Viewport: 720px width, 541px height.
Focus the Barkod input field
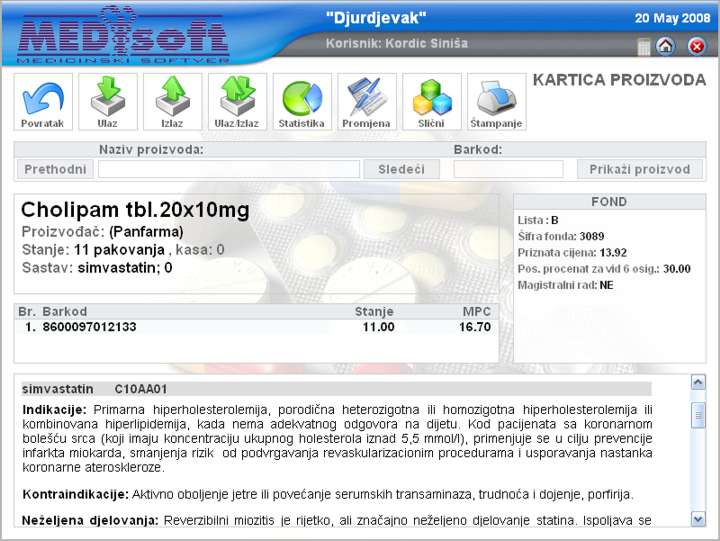(x=508, y=169)
